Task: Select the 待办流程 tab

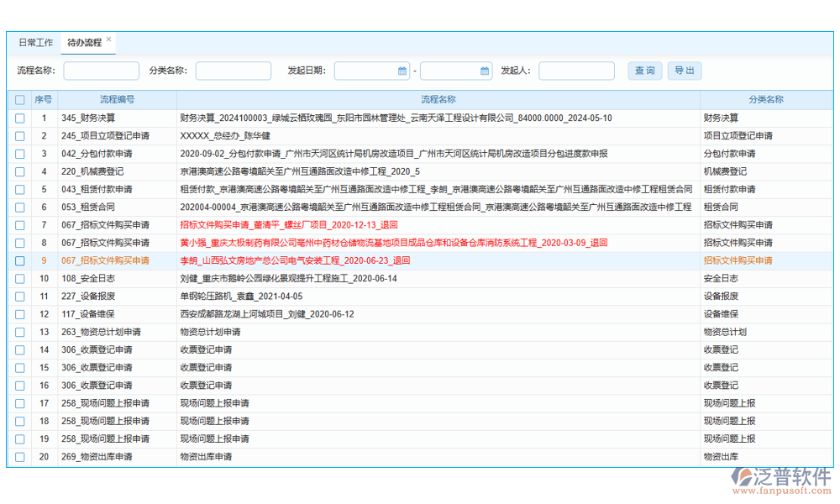Action: [x=84, y=43]
